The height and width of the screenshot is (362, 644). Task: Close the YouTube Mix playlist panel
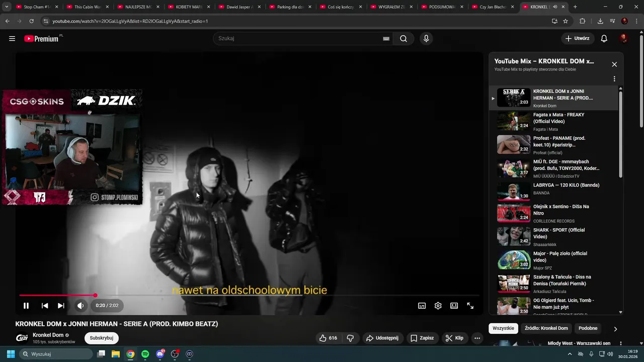click(614, 64)
